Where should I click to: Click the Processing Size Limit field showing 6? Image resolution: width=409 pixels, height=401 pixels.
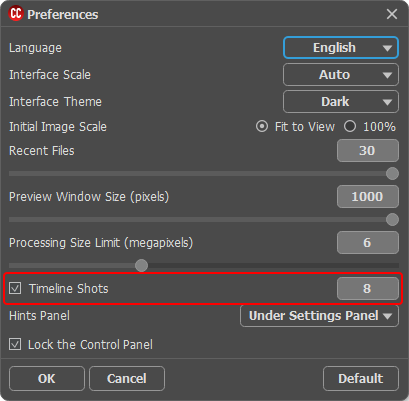coord(368,243)
